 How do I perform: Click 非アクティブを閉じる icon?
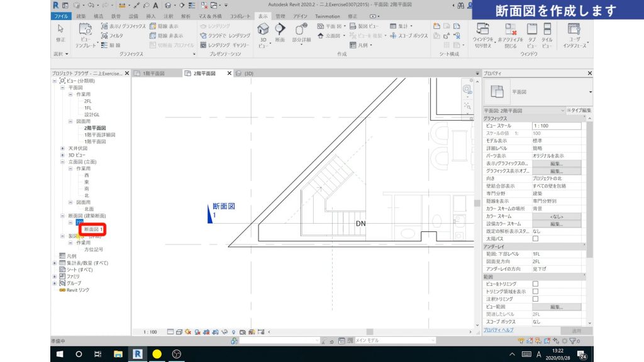point(509,33)
